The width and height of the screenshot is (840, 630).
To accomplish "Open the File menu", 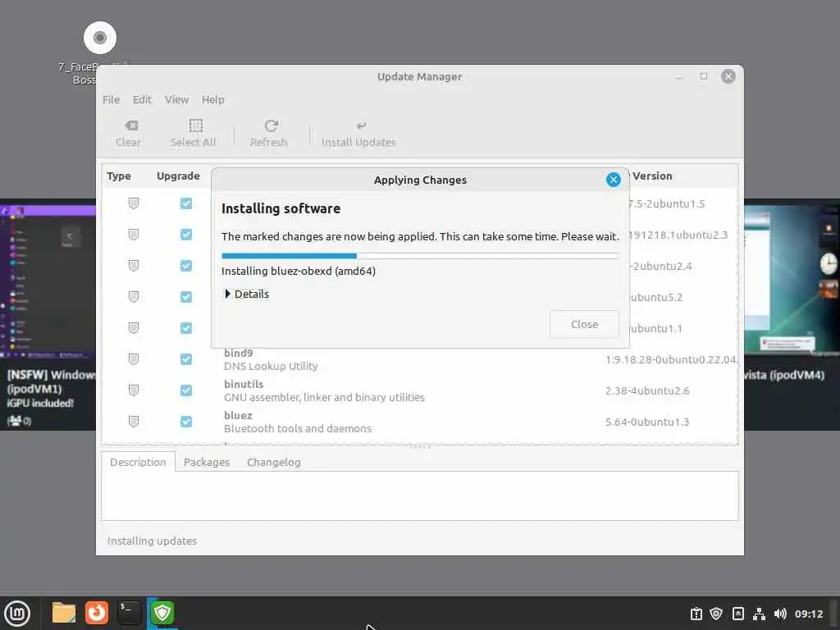I will pyautogui.click(x=111, y=99).
